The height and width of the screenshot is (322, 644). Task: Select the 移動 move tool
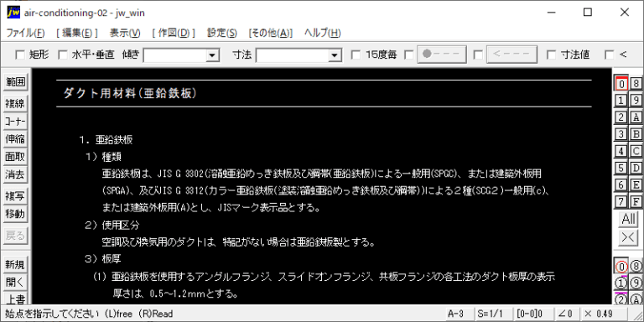coord(15,214)
